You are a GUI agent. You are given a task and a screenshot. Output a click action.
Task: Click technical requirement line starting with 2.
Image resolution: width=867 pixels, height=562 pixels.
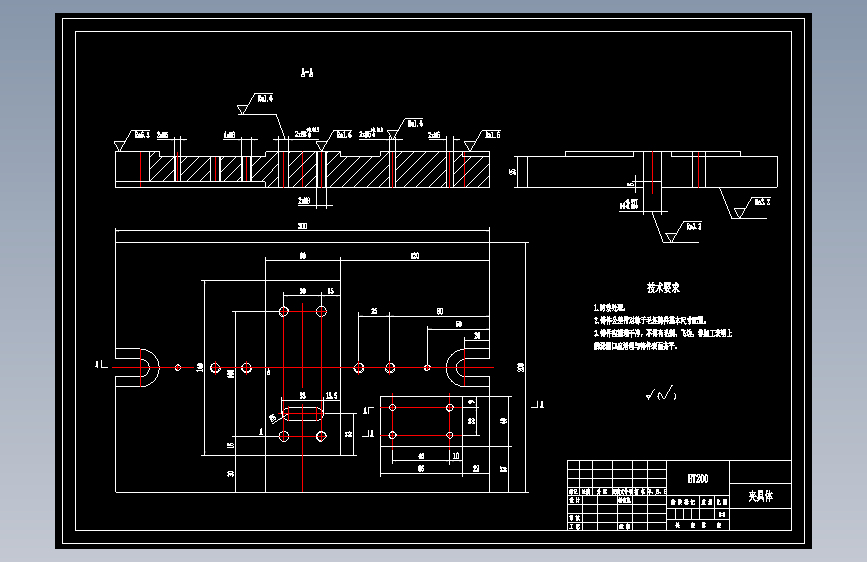(x=650, y=320)
